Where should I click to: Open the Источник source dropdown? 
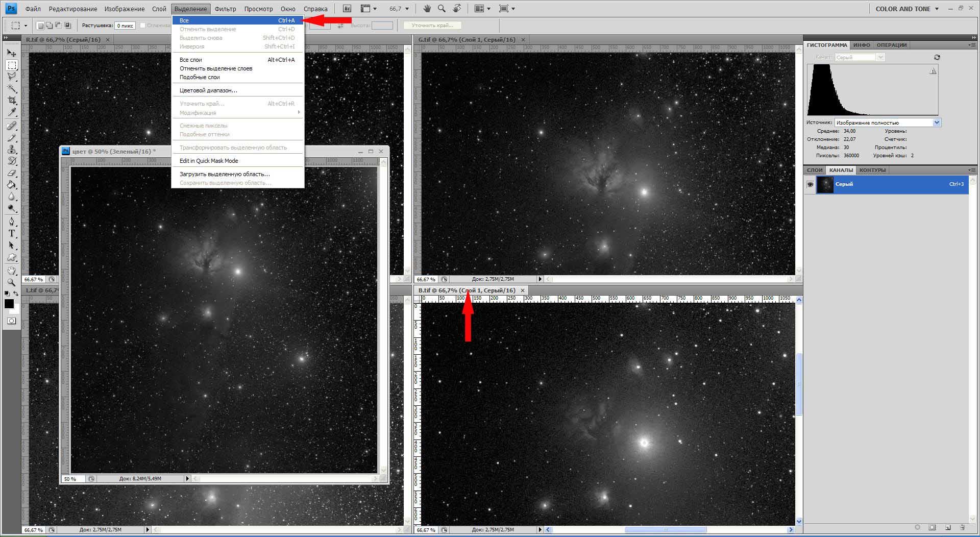pos(937,123)
